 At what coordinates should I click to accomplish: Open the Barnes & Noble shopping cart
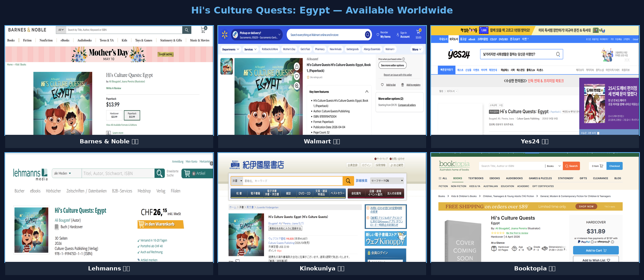click(204, 30)
